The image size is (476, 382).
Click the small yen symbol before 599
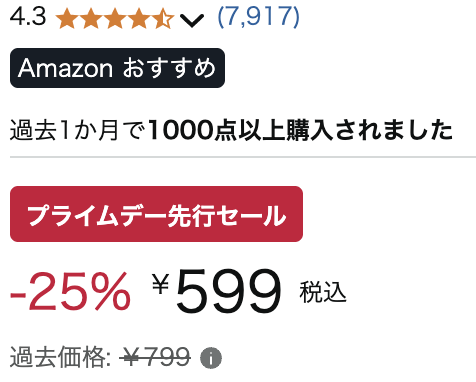coord(161,283)
